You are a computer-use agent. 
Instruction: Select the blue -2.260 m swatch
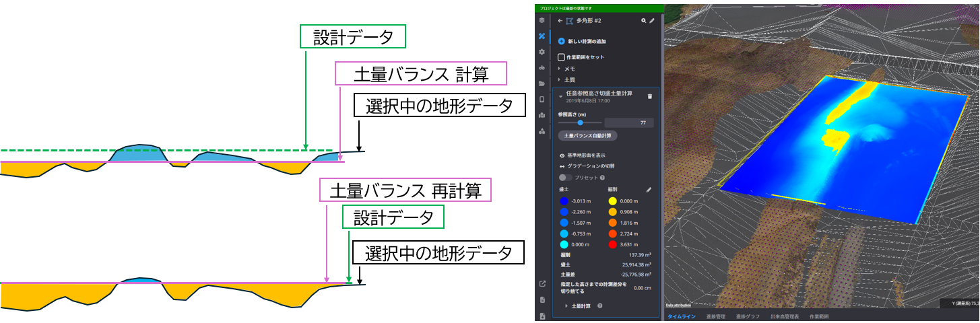click(564, 212)
